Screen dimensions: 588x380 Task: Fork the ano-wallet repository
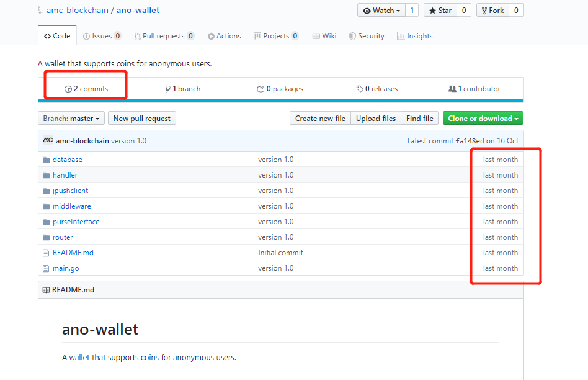click(492, 11)
